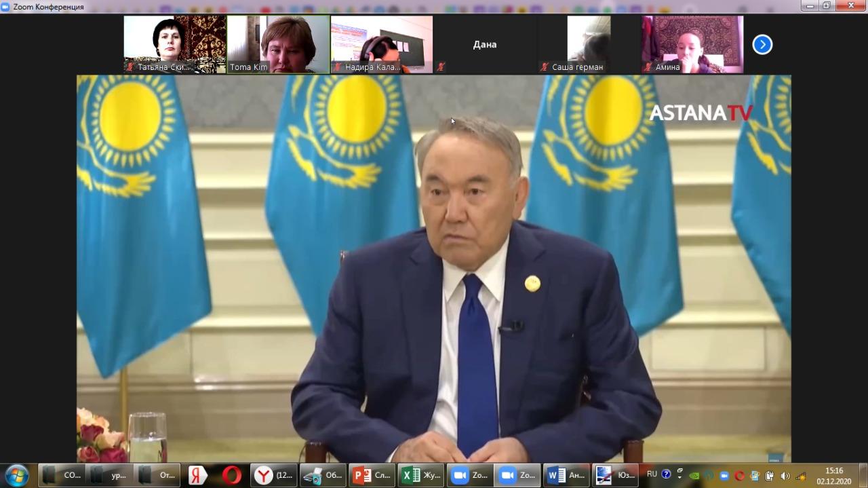868x488 pixels.
Task: Select Toma Kim's video thumbnail
Action: [x=278, y=43]
